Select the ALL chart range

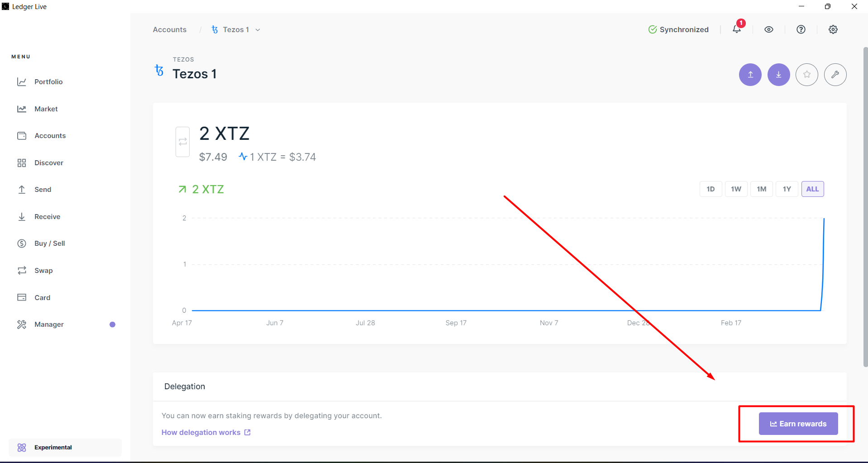point(813,189)
